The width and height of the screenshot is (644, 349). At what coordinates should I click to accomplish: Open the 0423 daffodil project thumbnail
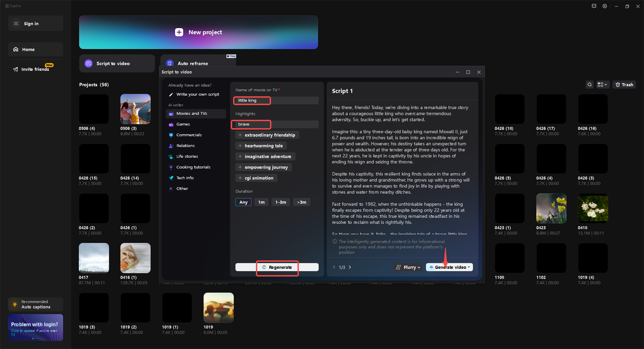click(x=551, y=208)
